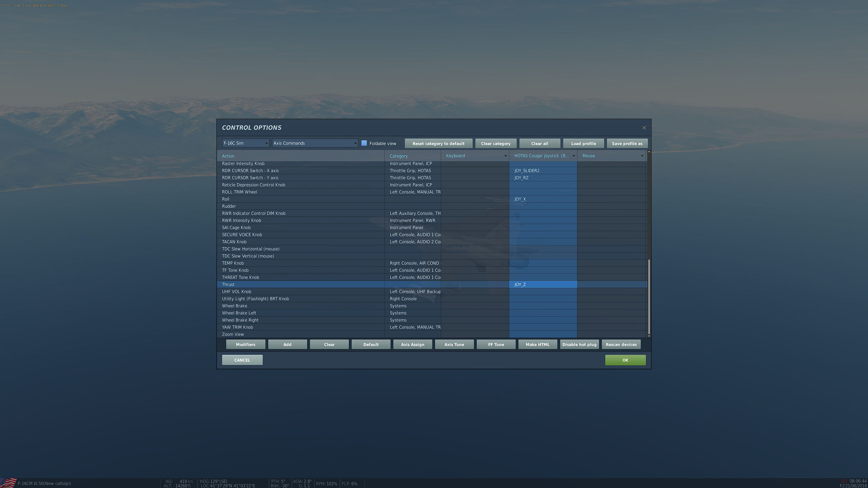Click Disable hot plug button
The image size is (868, 488).
[579, 344]
